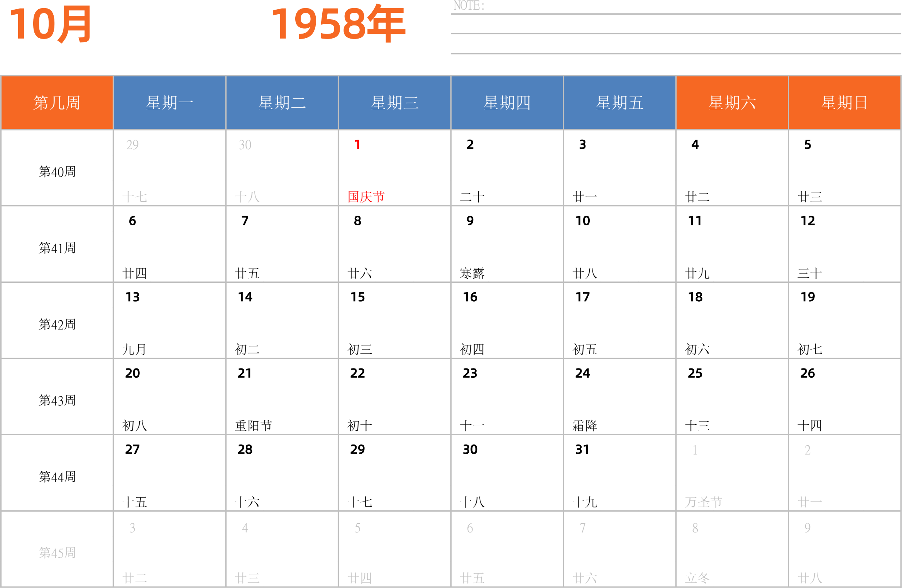The height and width of the screenshot is (588, 902).
Task: Select the 星期三 column header
Action: pos(394,103)
